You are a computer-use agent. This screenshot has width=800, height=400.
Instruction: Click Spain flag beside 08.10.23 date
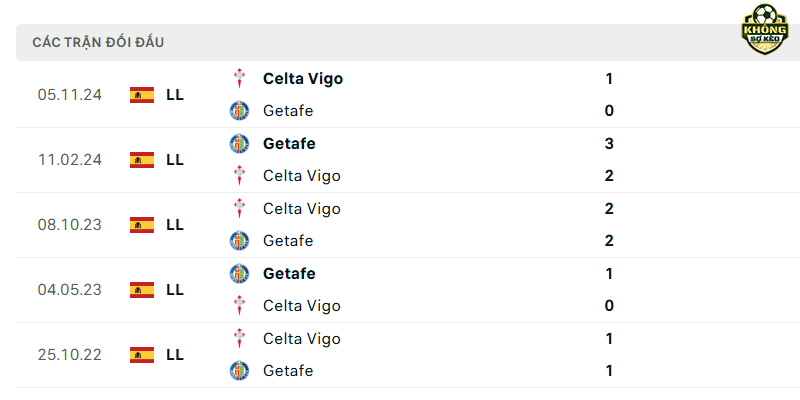(x=142, y=224)
